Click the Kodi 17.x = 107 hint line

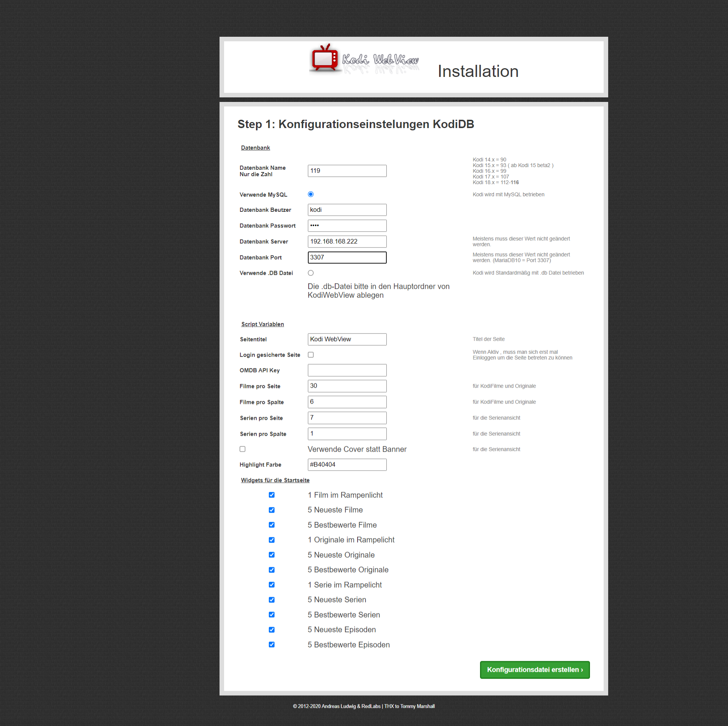pyautogui.click(x=491, y=177)
